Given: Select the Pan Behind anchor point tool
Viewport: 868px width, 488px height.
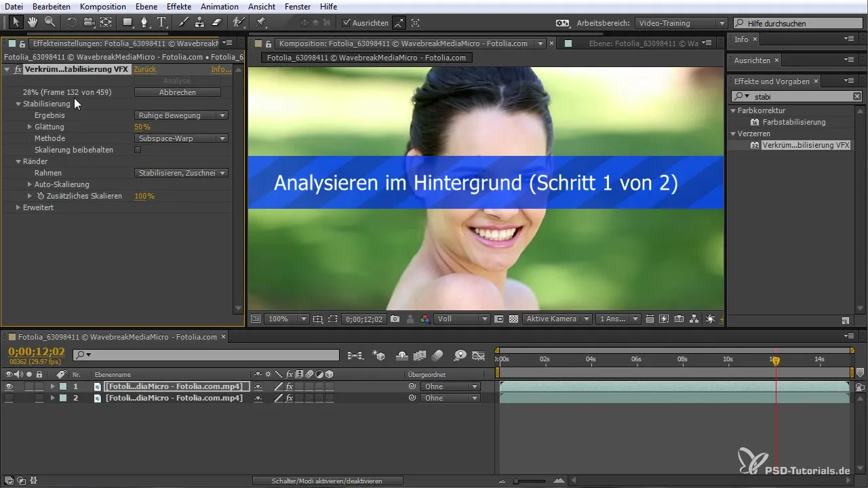Looking at the screenshot, I should click(106, 22).
